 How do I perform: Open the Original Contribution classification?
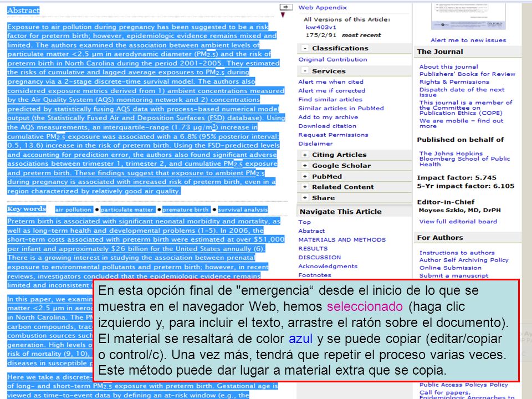pyautogui.click(x=332, y=59)
